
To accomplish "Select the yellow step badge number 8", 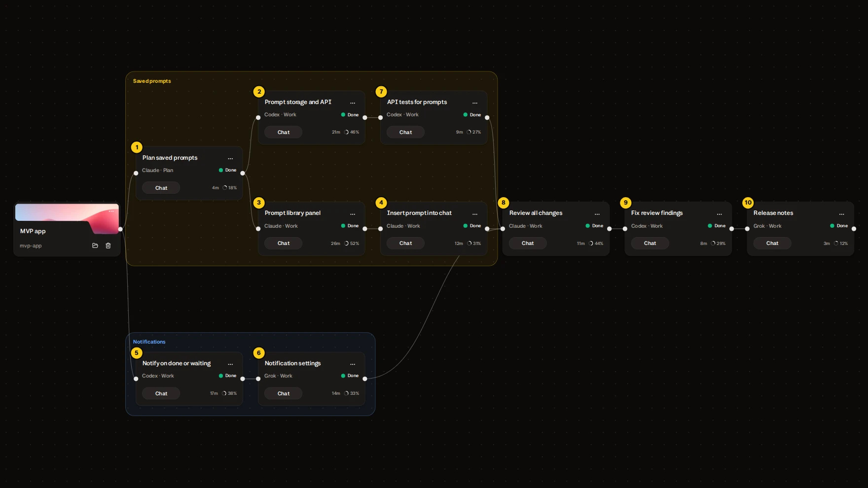I will pyautogui.click(x=504, y=203).
